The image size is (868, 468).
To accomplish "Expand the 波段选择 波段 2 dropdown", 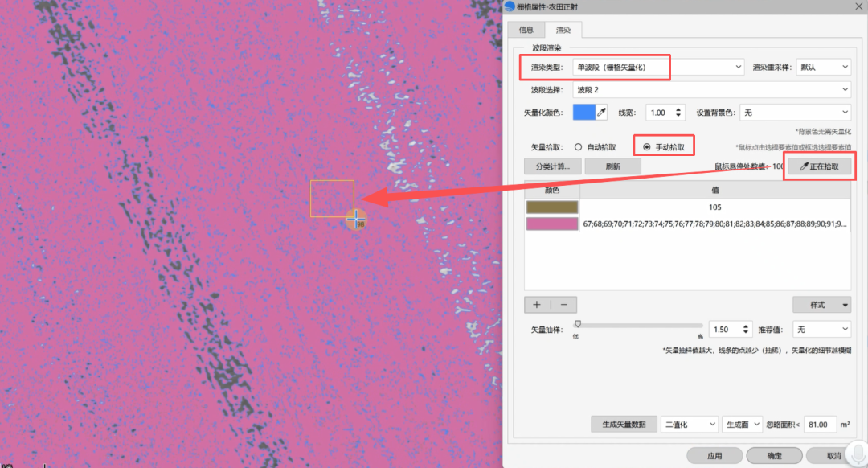I will click(x=711, y=90).
